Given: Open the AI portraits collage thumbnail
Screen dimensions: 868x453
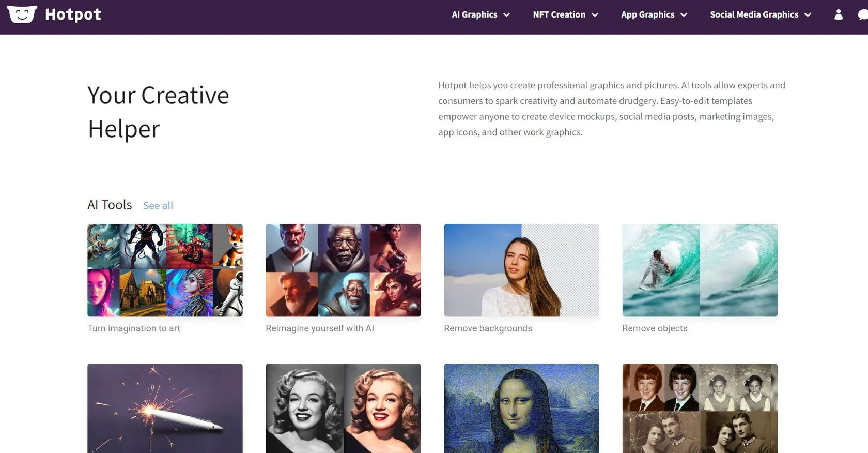Looking at the screenshot, I should 343,270.
